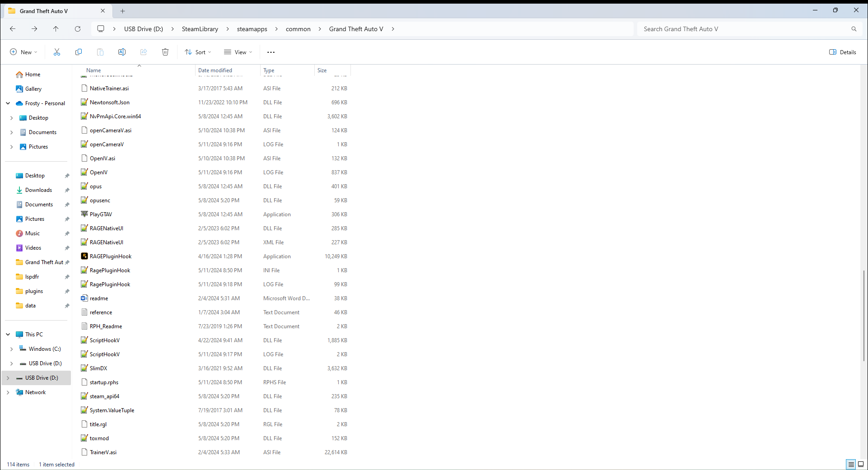Open pinned Videos folder

point(33,248)
